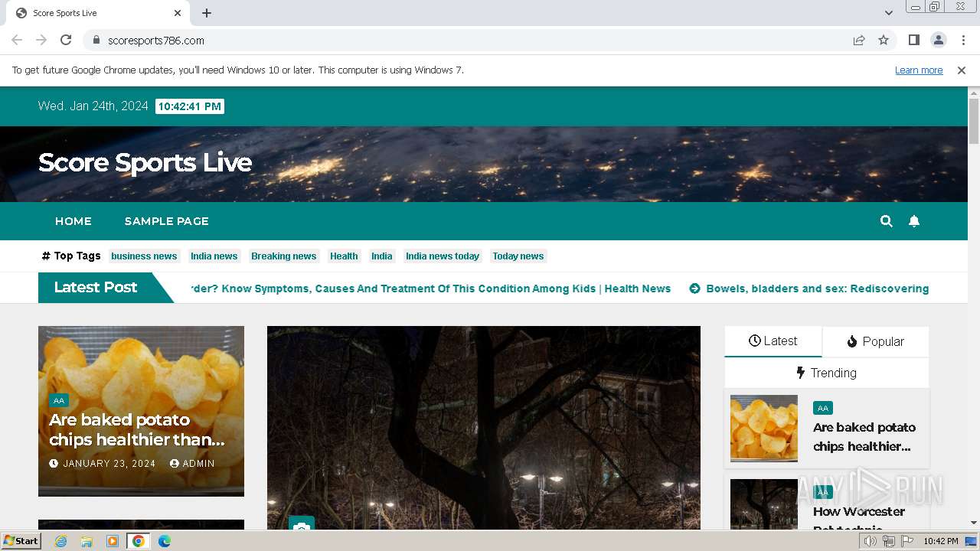
Task: Click the ADMIN author link
Action: (x=192, y=464)
